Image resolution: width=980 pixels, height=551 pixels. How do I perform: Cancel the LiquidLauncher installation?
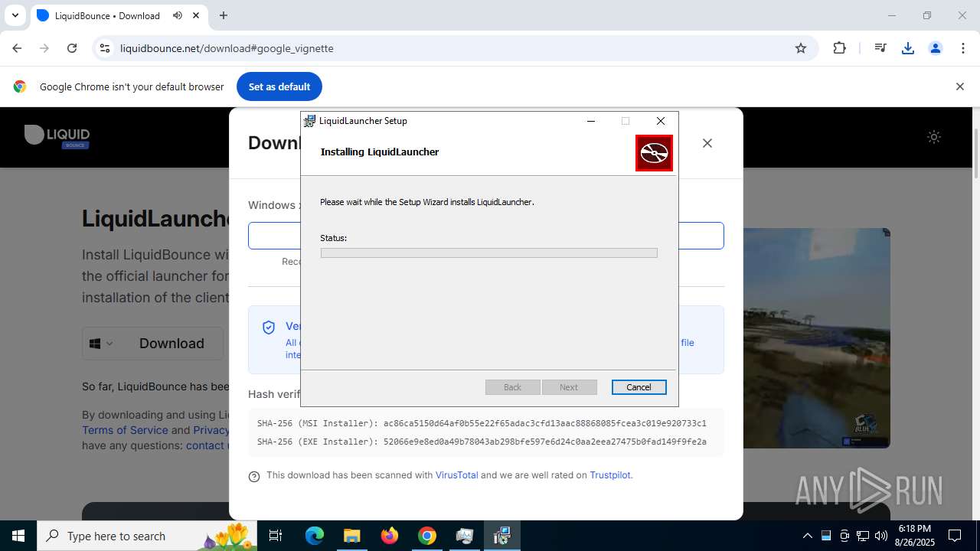[639, 387]
